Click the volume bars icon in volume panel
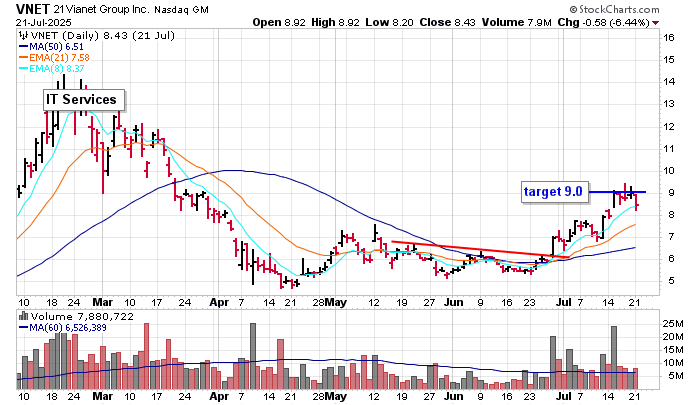 (x=23, y=317)
